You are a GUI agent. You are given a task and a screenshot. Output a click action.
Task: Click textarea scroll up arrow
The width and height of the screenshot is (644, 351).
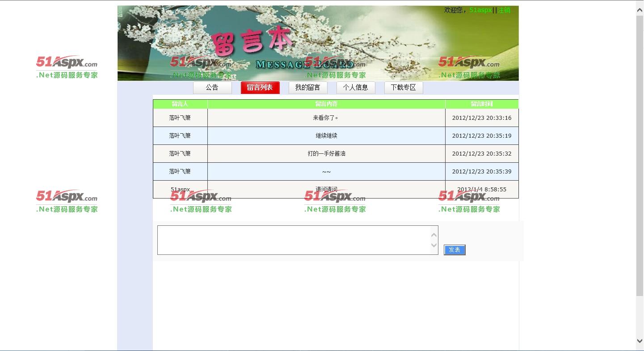(x=434, y=235)
